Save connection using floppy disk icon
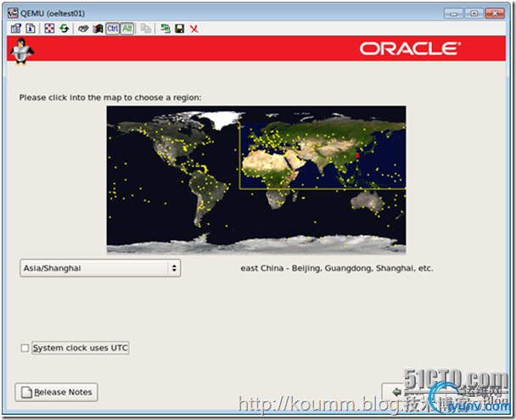 180,29
